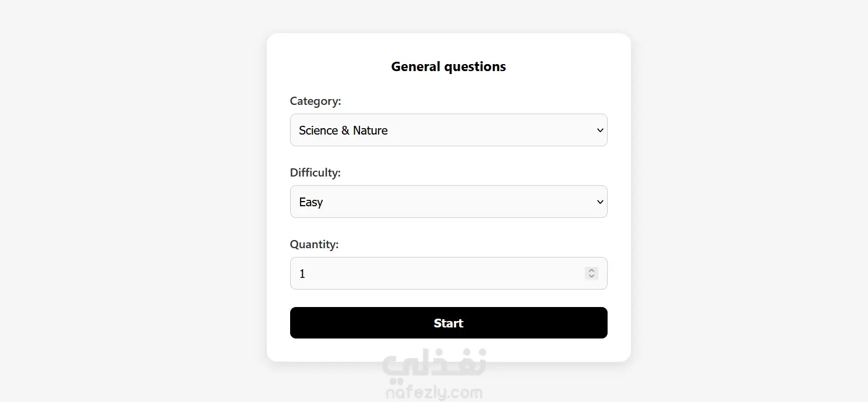Decrease quantity with the down stepper arrow
This screenshot has height=402, width=868.
click(x=591, y=276)
